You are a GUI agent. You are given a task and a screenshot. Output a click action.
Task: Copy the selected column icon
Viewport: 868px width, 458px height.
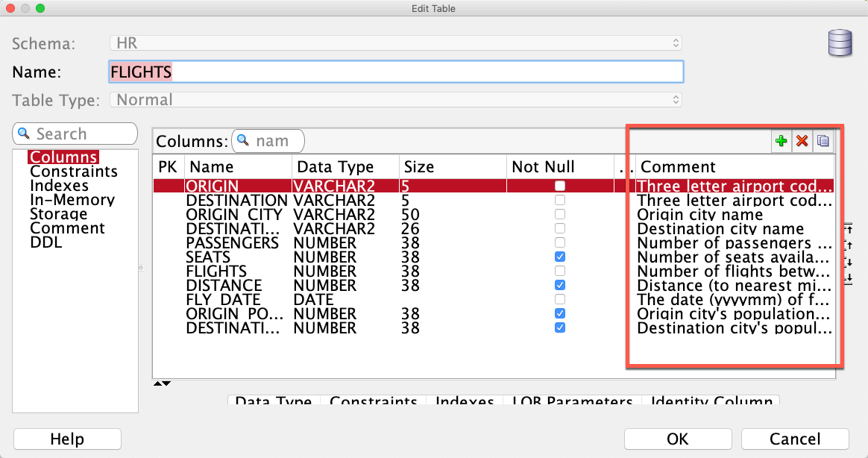click(823, 141)
